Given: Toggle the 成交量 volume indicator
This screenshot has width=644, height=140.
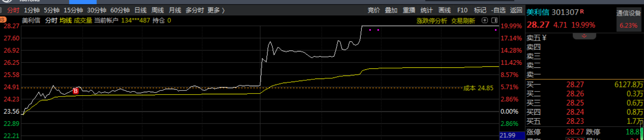Looking at the screenshot, I should tap(83, 20).
